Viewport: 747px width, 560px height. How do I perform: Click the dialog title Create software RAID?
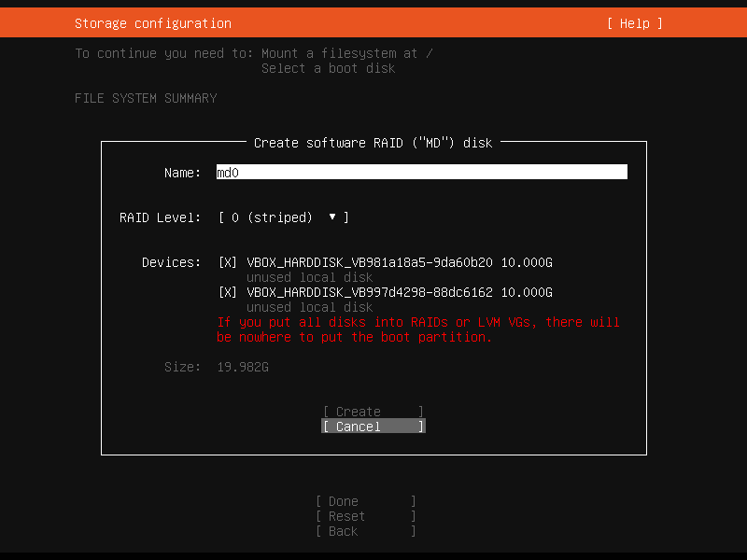click(x=373, y=143)
